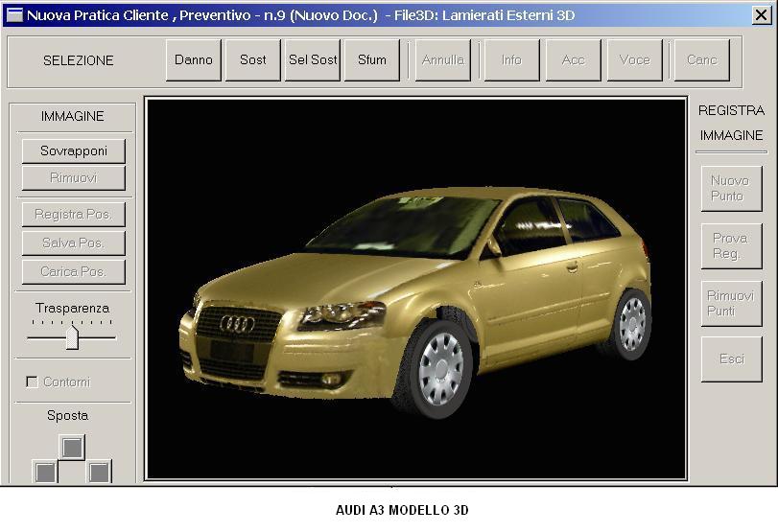This screenshot has width=778, height=532.
Task: Activate the Sfum button
Action: [x=372, y=60]
